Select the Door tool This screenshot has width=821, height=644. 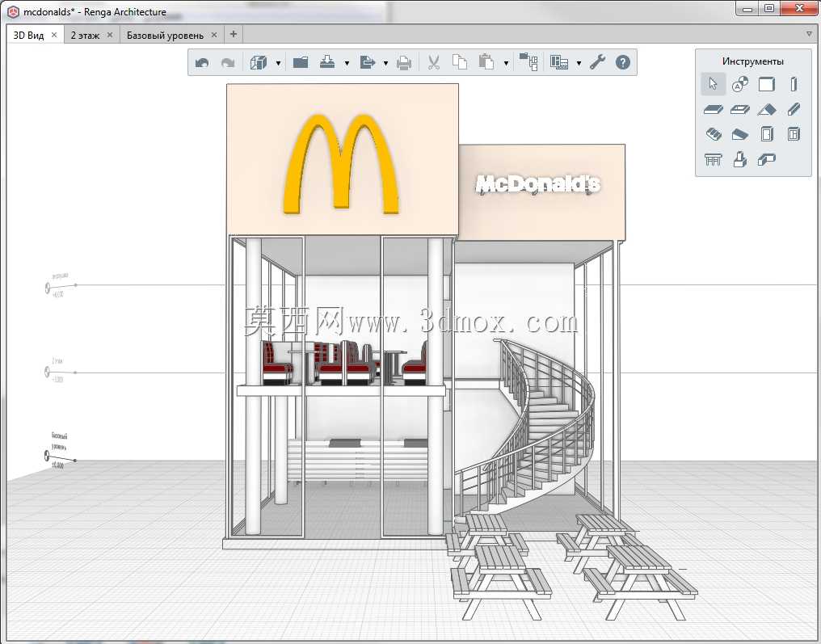[x=767, y=134]
